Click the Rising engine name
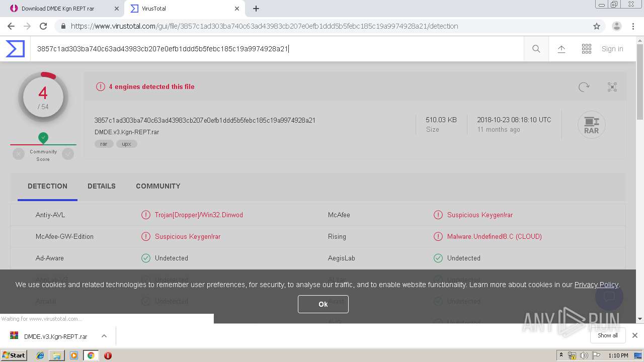Image resolution: width=644 pixels, height=362 pixels. (x=337, y=236)
